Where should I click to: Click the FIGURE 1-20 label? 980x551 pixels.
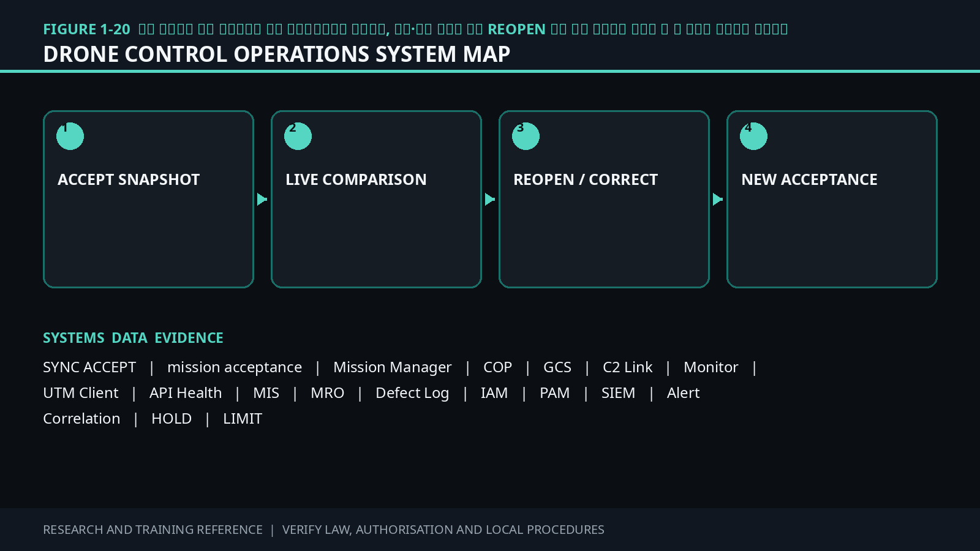86,29
